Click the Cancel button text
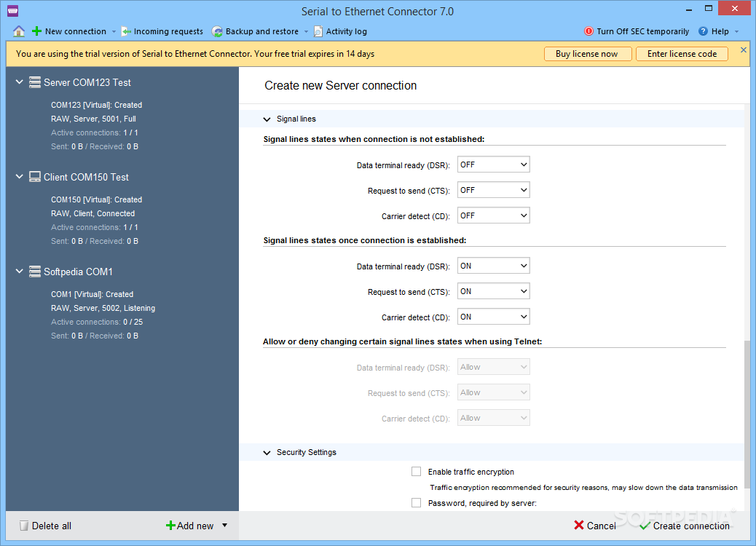This screenshot has width=756, height=546. tap(602, 526)
